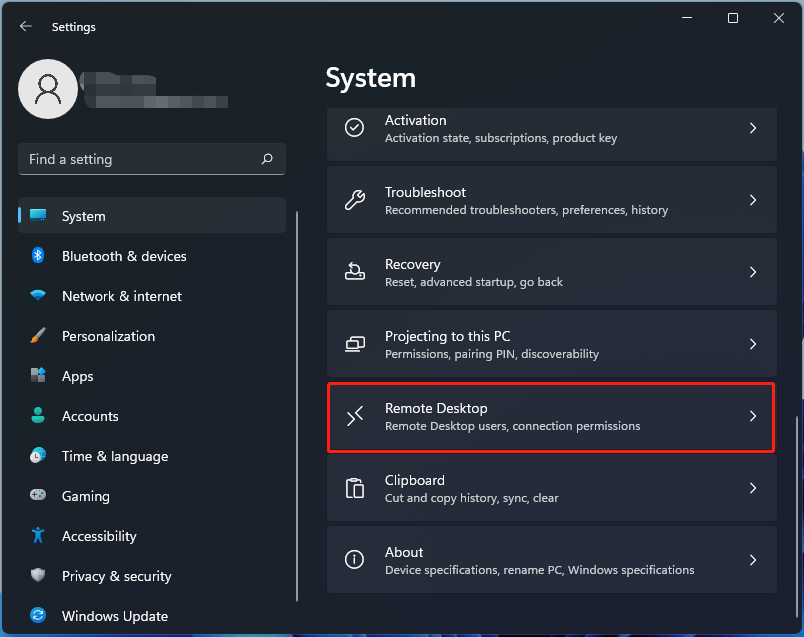Click the Clipboard icon
Viewport: 804px width, 637px height.
point(354,488)
